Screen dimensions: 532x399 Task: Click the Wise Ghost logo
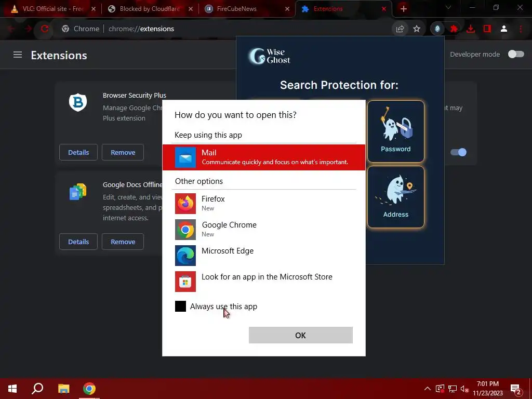[x=270, y=56]
